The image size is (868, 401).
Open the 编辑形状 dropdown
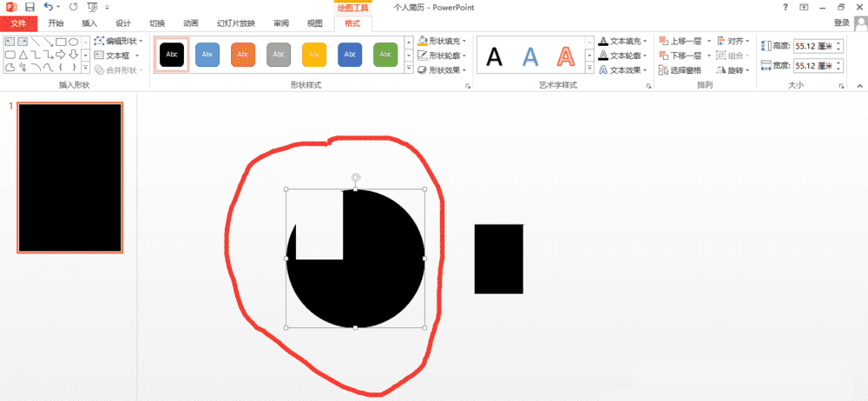[x=118, y=41]
